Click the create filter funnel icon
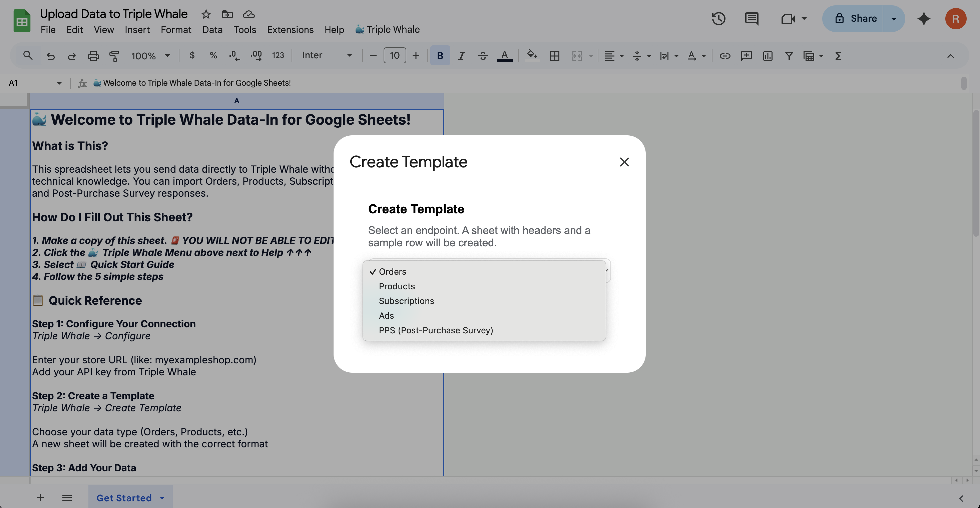Screen dimensions: 980x508 tap(789, 56)
